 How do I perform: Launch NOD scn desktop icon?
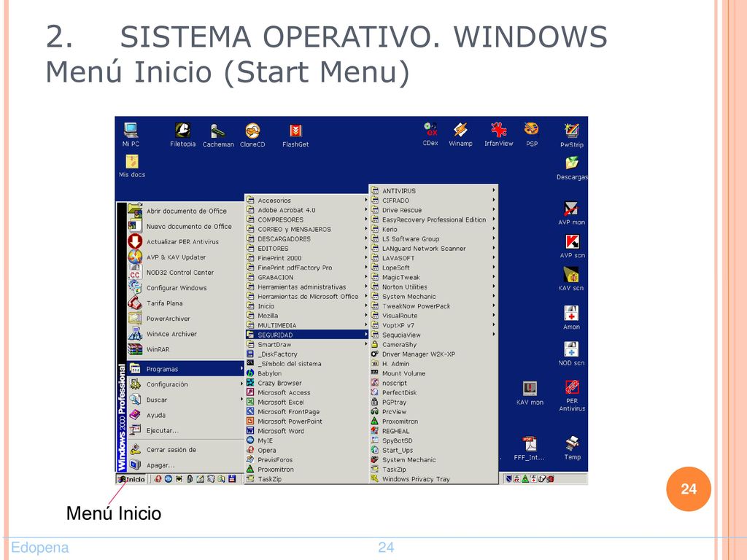pyautogui.click(x=571, y=354)
